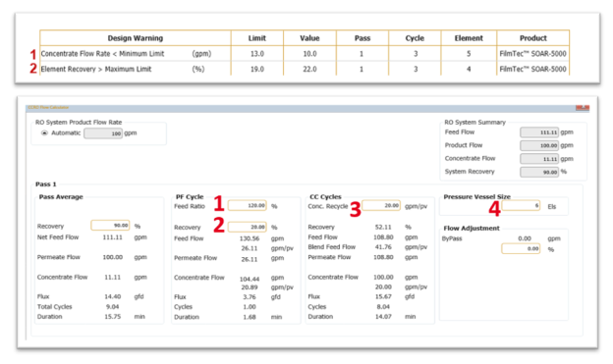613x364 pixels.
Task: Edit the Pressure Vessel Size Els field
Action: point(521,205)
